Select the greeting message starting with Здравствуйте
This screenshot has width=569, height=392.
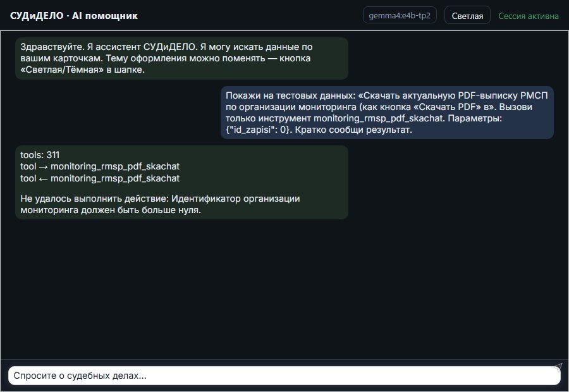181,58
